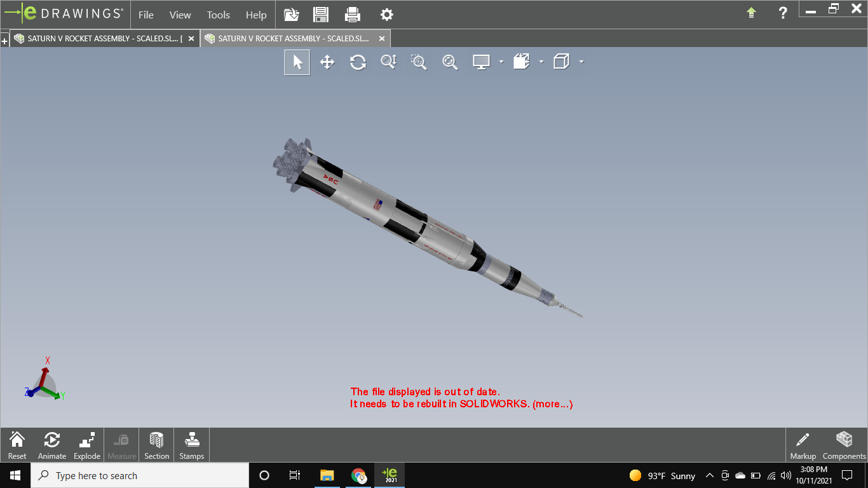Select the Rotate tool

358,62
